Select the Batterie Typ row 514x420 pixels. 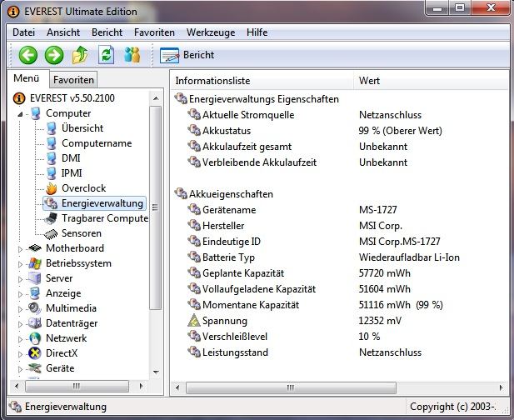click(339, 257)
